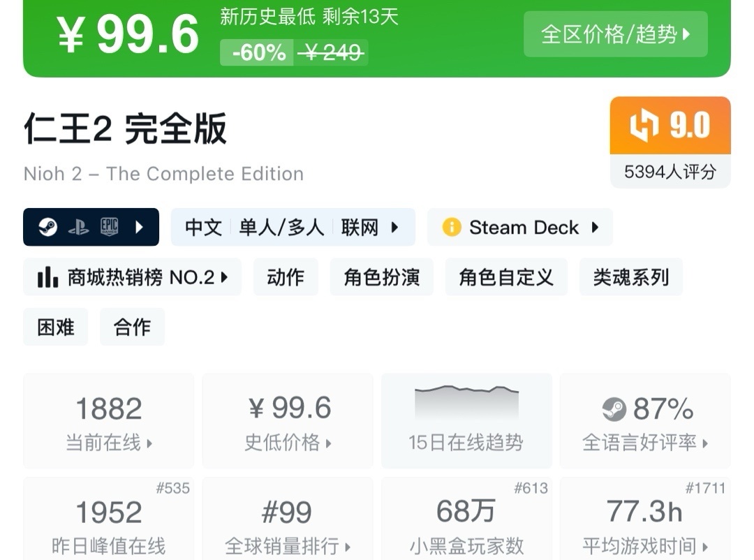The width and height of the screenshot is (754, 560).
Task: Select the 合作 co-op tag
Action: tap(132, 327)
